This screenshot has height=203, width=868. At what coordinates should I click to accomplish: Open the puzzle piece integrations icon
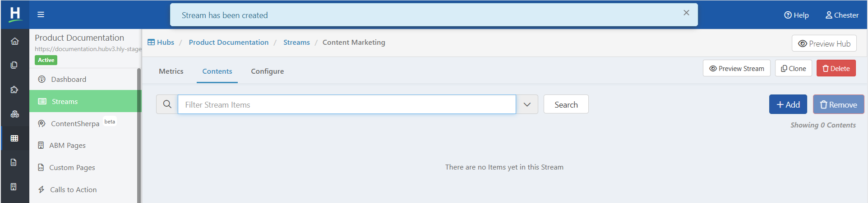(14, 90)
